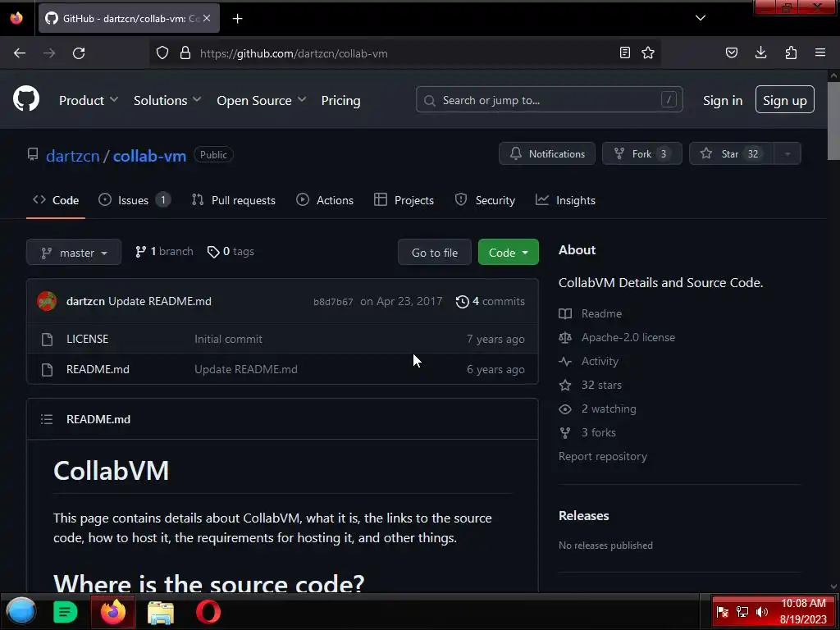Screen dimensions: 840x630
Task: Open the Pricing page
Action: [x=340, y=100]
